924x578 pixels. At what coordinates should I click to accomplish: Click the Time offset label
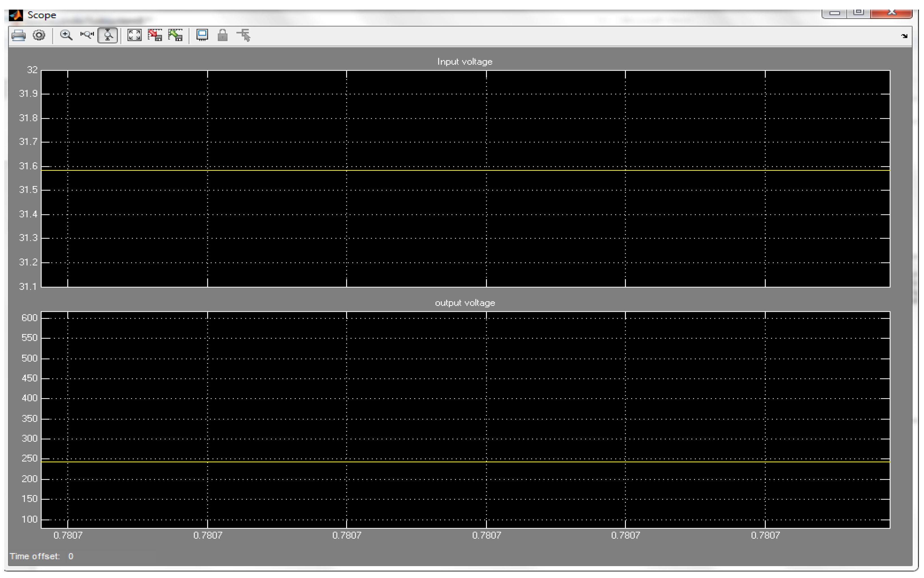point(35,556)
